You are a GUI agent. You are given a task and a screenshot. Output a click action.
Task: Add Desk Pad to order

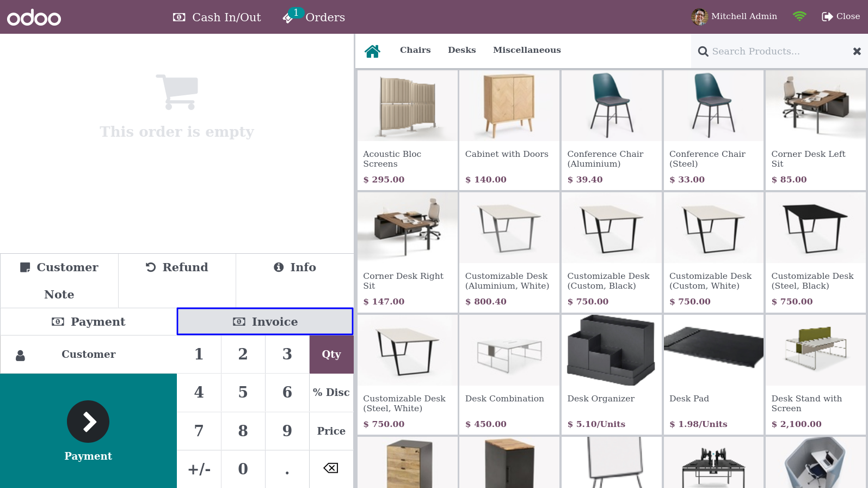click(713, 375)
